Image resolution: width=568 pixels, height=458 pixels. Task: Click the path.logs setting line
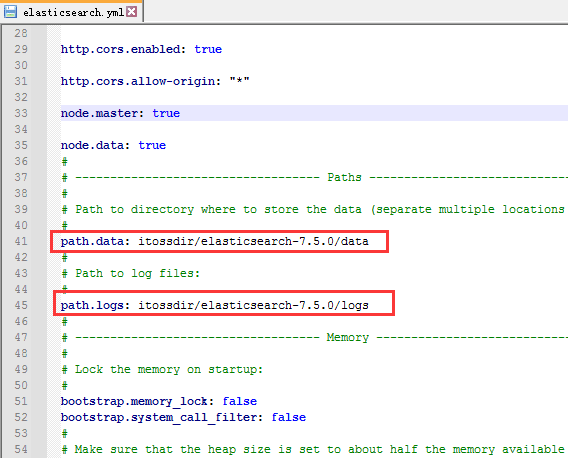click(x=214, y=305)
